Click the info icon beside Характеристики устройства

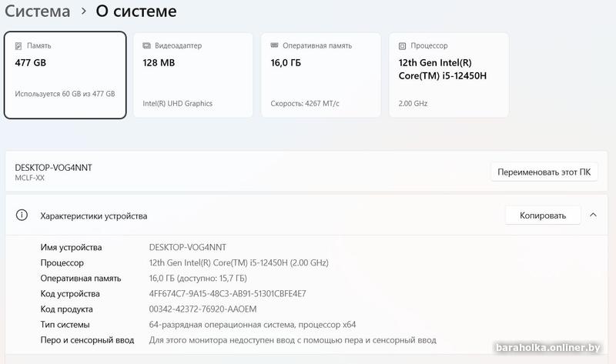point(22,215)
